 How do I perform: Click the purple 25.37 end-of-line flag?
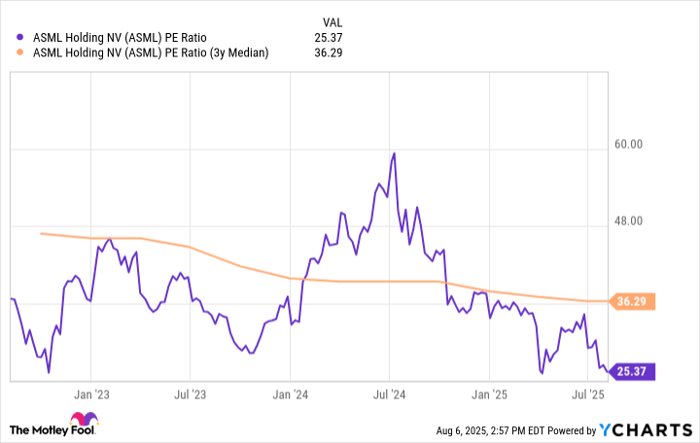tap(632, 372)
